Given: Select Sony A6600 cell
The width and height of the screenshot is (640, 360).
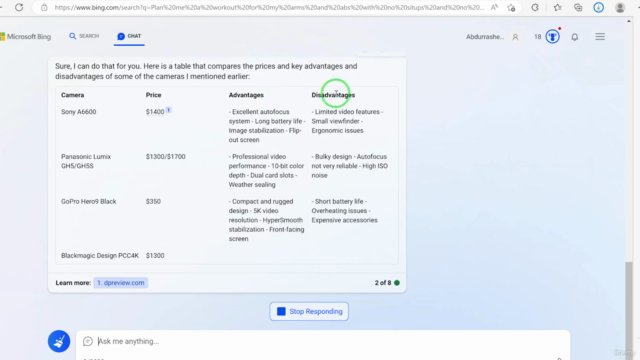Looking at the screenshot, I should (x=79, y=112).
